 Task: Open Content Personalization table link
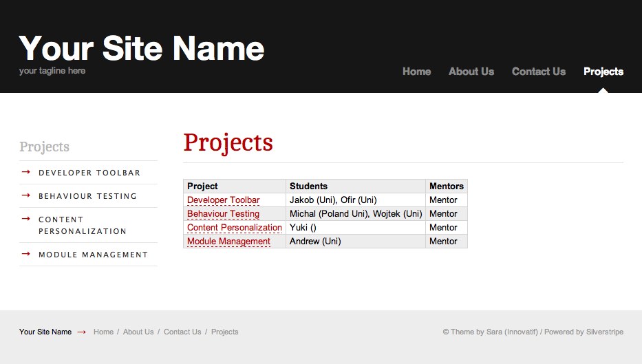click(x=234, y=228)
